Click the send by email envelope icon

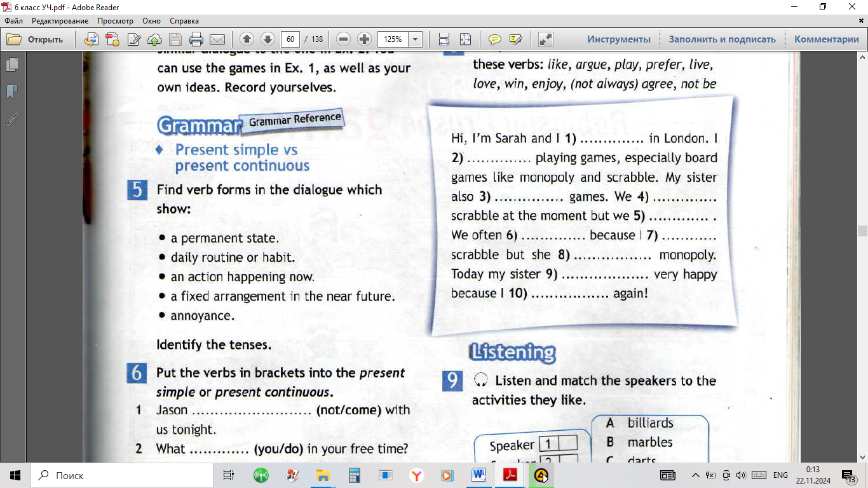tap(217, 39)
